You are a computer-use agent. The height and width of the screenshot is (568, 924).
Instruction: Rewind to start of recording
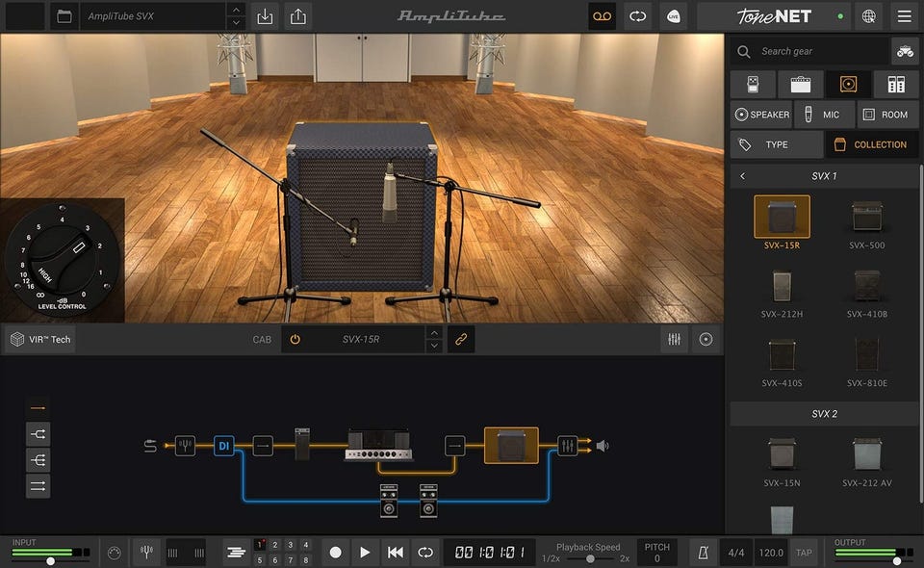point(395,553)
